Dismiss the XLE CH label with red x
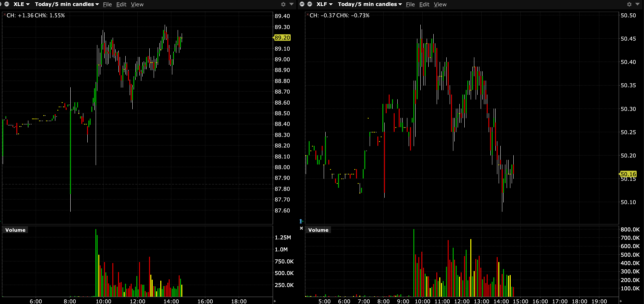The width and height of the screenshot is (644, 304). (4, 15)
